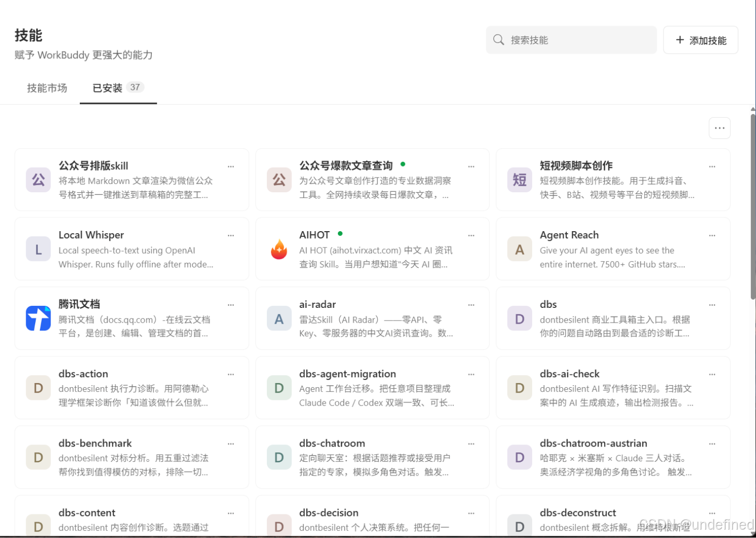Click the dbs-content D icon
The width and height of the screenshot is (756, 538).
[x=38, y=525]
